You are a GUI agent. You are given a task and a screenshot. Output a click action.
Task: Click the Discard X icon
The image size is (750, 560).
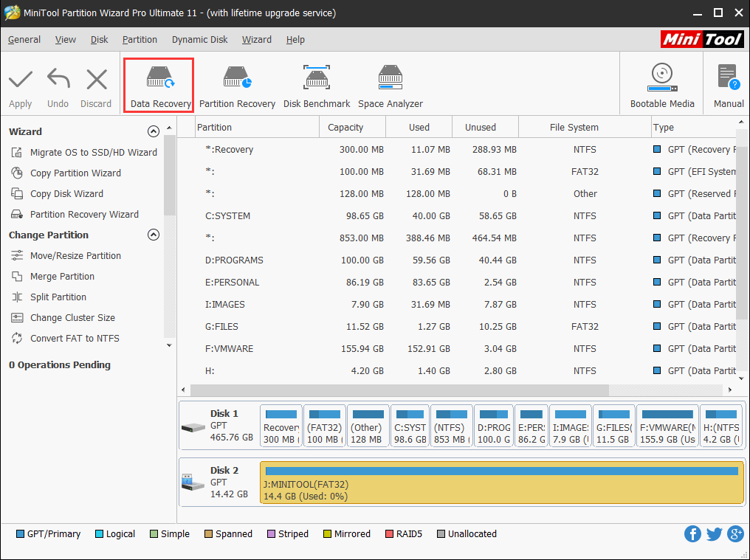97,80
